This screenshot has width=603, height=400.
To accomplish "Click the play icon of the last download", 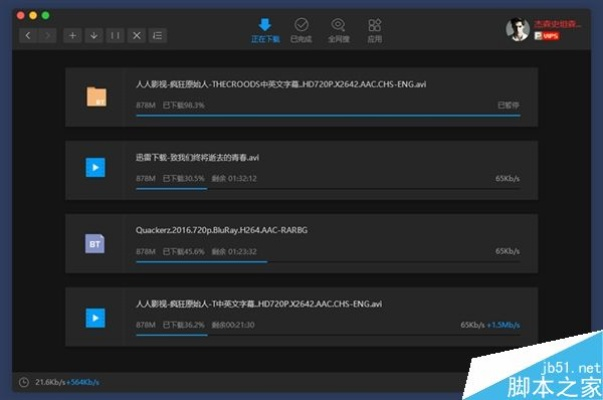I will tap(96, 317).
